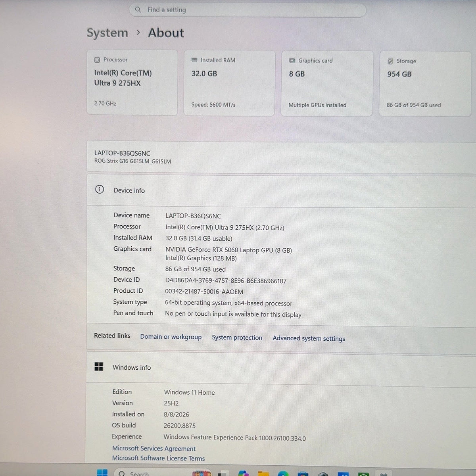Select the 32.0 GB value in RAM card
Image resolution: width=476 pixels, height=476 pixels.
204,74
